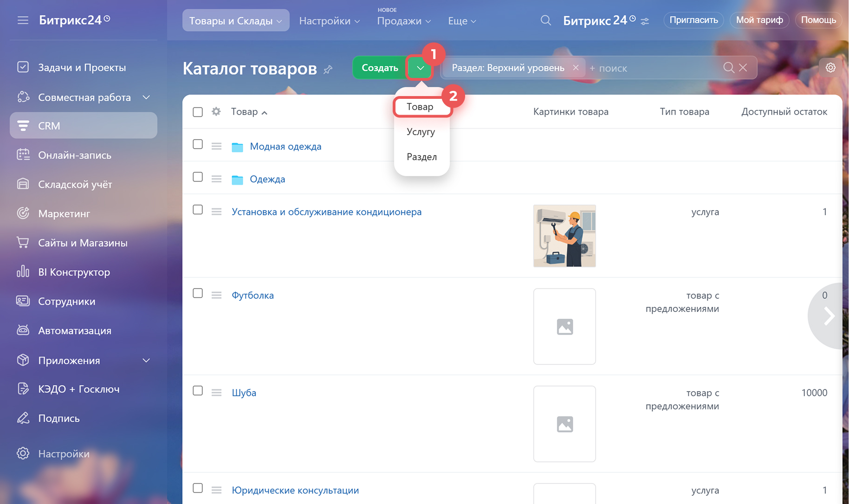Open the Складской учёт sidebar section

[75, 184]
